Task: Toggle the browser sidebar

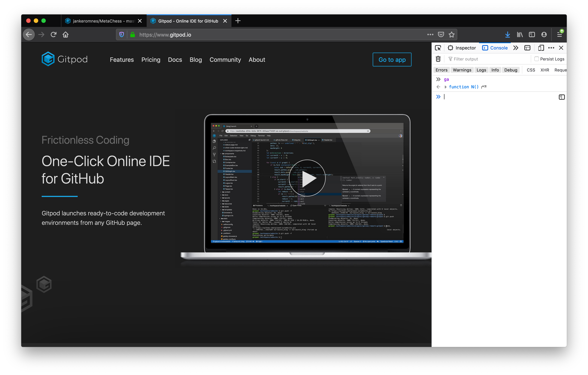Action: pyautogui.click(x=532, y=35)
